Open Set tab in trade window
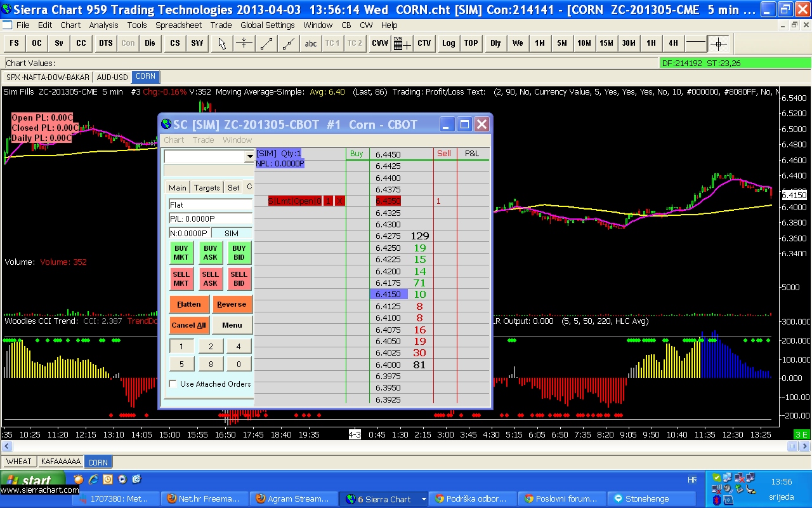This screenshot has height=508, width=812. click(x=233, y=187)
